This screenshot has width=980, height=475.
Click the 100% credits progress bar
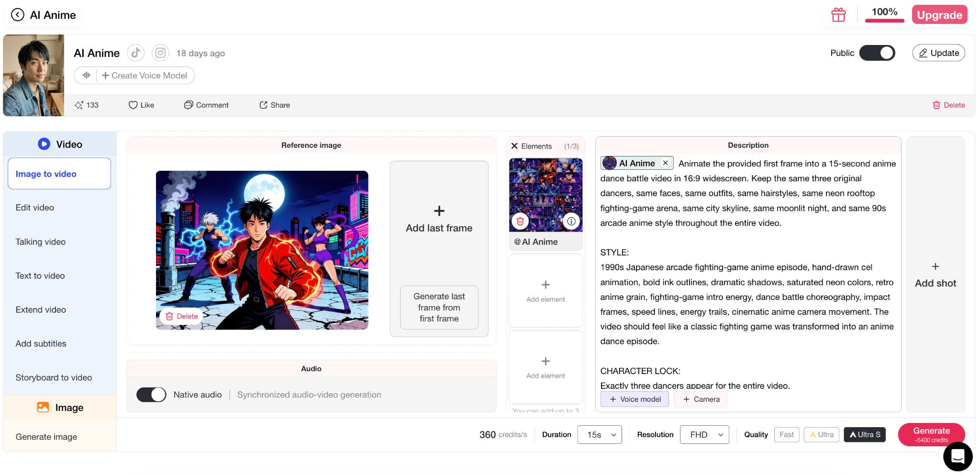pyautogui.click(x=884, y=21)
